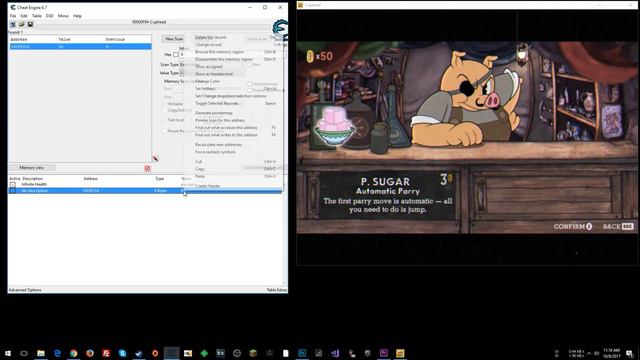This screenshot has width=640, height=360.
Task: Launch Firefox from the taskbar
Action: pos(90,353)
